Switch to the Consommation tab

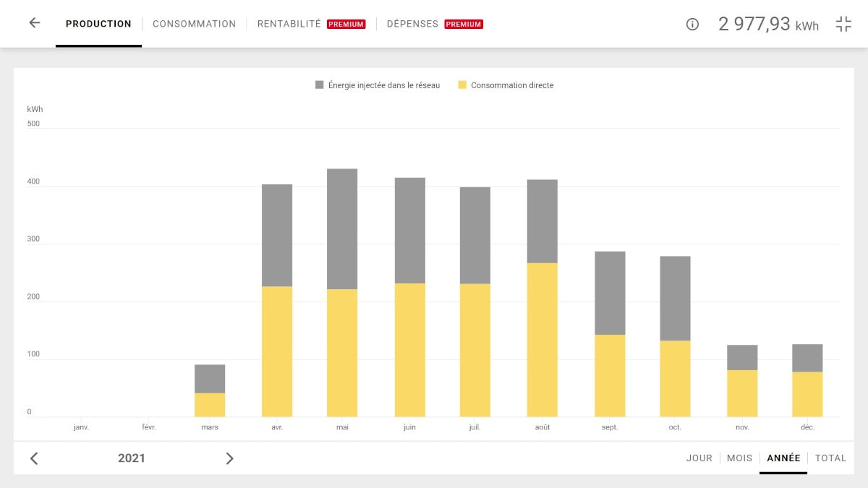pyautogui.click(x=194, y=24)
